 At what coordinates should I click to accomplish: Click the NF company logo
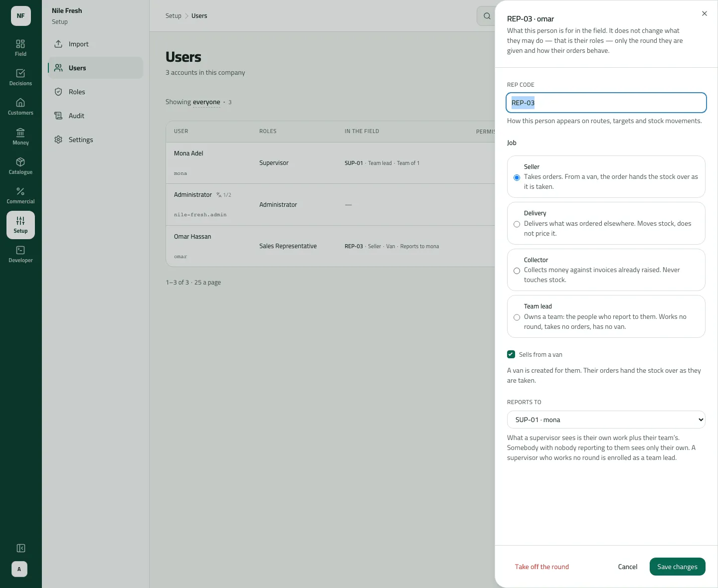(x=20, y=16)
